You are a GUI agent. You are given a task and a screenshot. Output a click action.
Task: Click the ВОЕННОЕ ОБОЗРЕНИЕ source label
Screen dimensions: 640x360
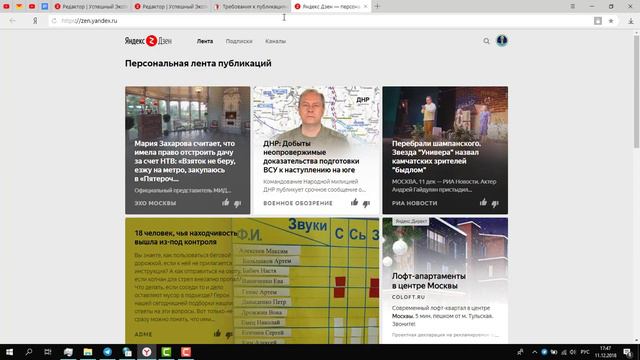click(x=298, y=203)
